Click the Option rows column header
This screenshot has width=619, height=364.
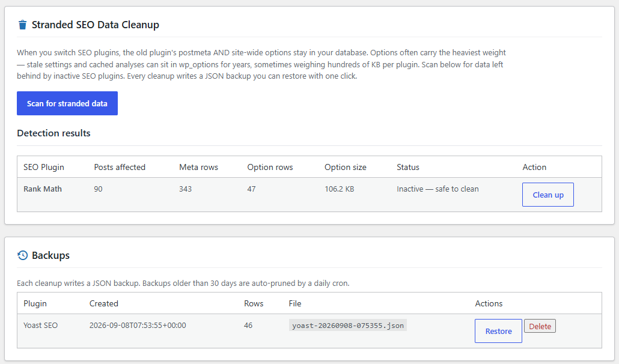[x=270, y=167]
